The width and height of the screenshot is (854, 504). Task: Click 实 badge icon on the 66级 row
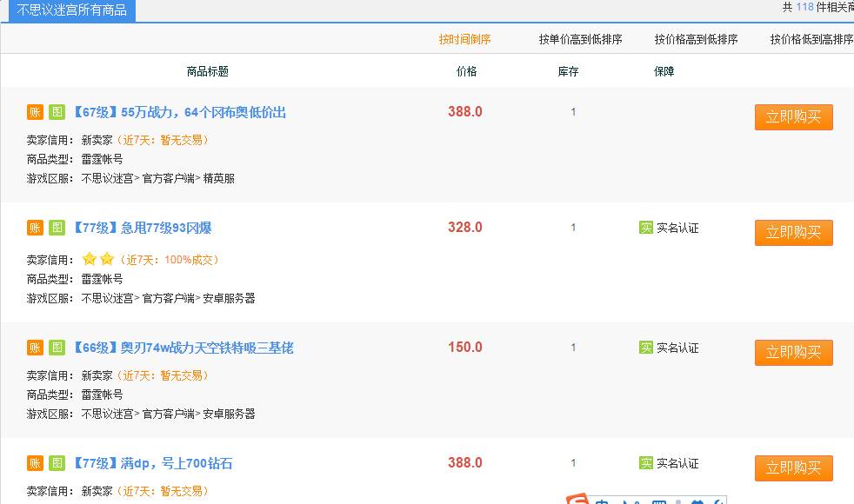[x=646, y=348]
